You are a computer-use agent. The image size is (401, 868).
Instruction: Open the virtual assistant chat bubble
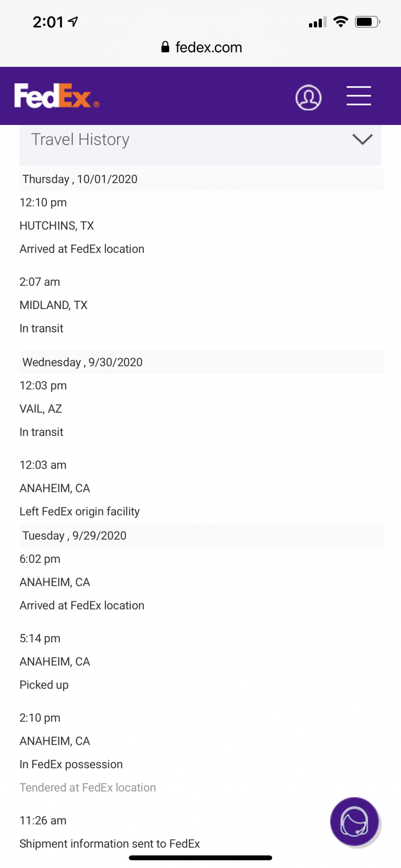point(354,821)
